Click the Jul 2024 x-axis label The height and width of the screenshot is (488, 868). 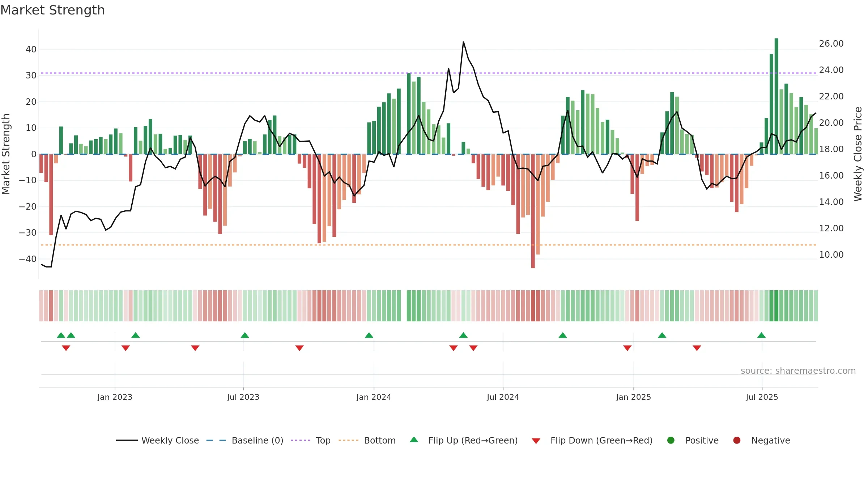click(x=503, y=397)
